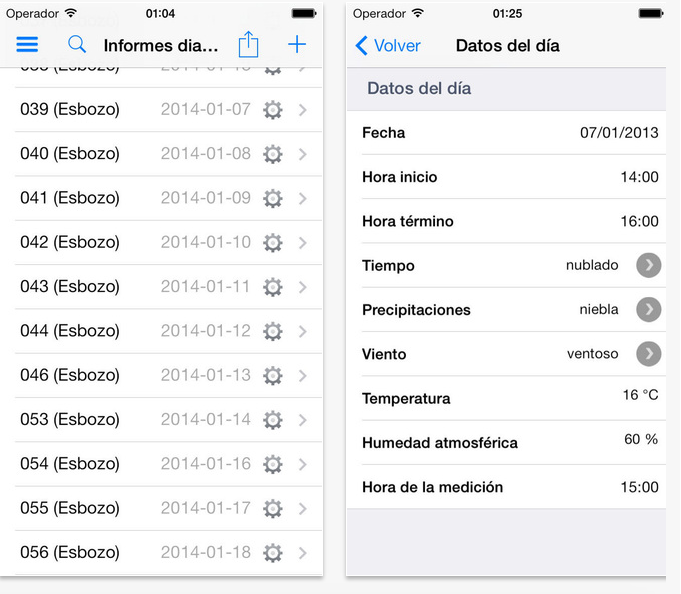Add a new report with plus icon
Viewport: 681px width, 594px height.
tap(297, 44)
